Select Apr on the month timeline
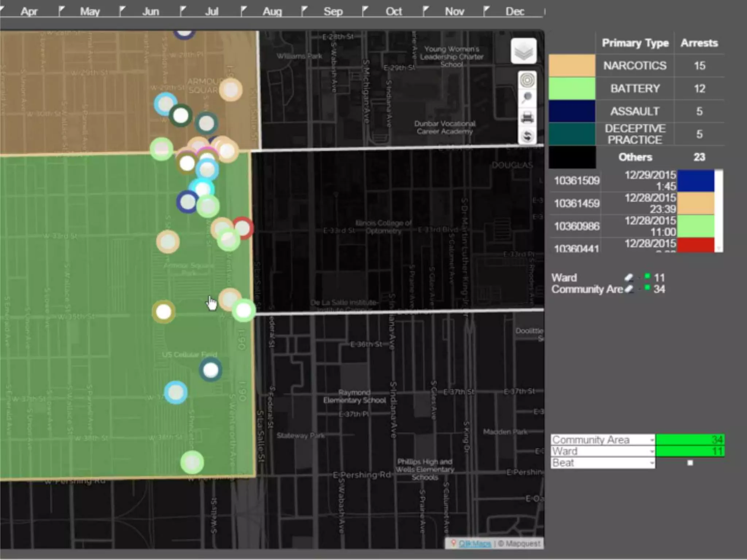Screen dimensions: 747x560 point(29,11)
